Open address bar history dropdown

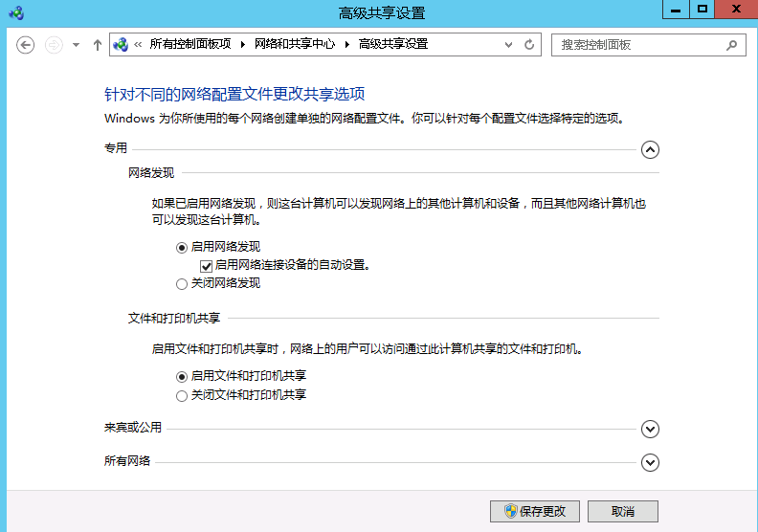[x=508, y=45]
